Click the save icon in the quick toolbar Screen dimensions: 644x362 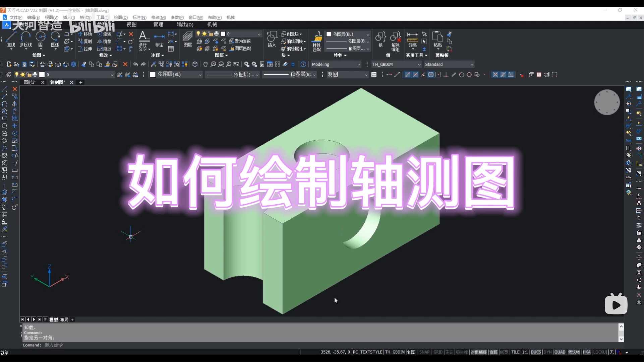click(x=24, y=64)
